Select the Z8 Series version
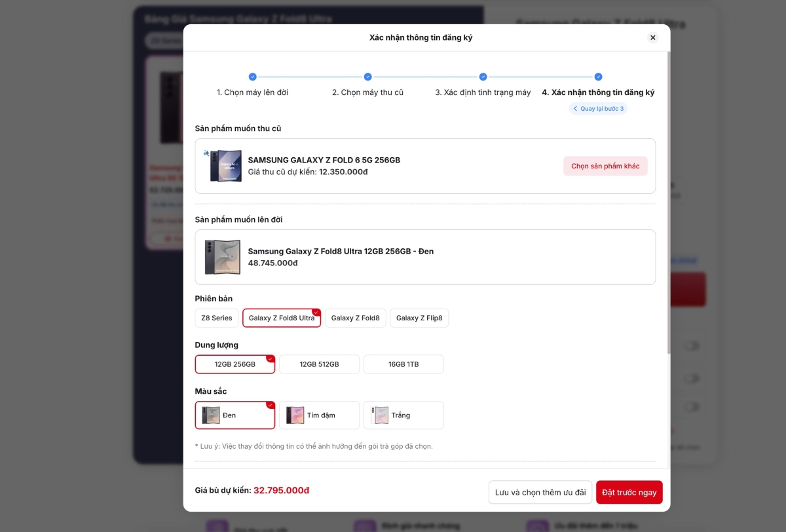Screen dimensions: 786x532 pyautogui.click(x=217, y=318)
